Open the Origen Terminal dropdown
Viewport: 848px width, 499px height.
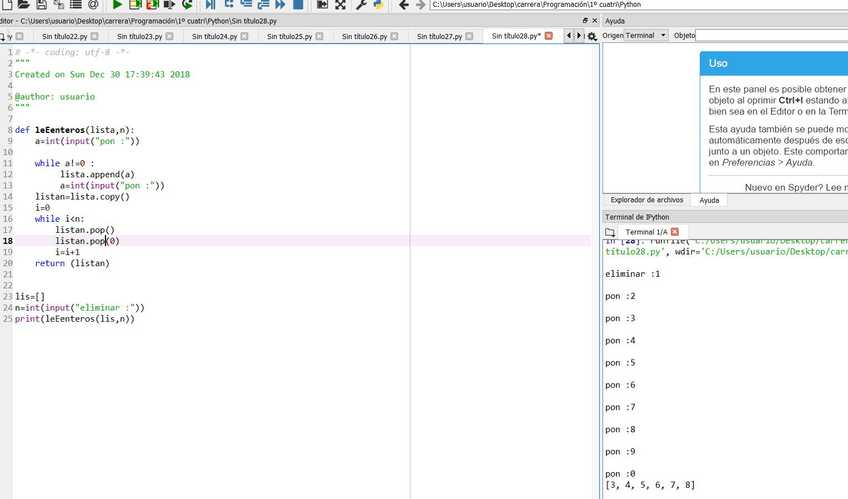pos(646,36)
